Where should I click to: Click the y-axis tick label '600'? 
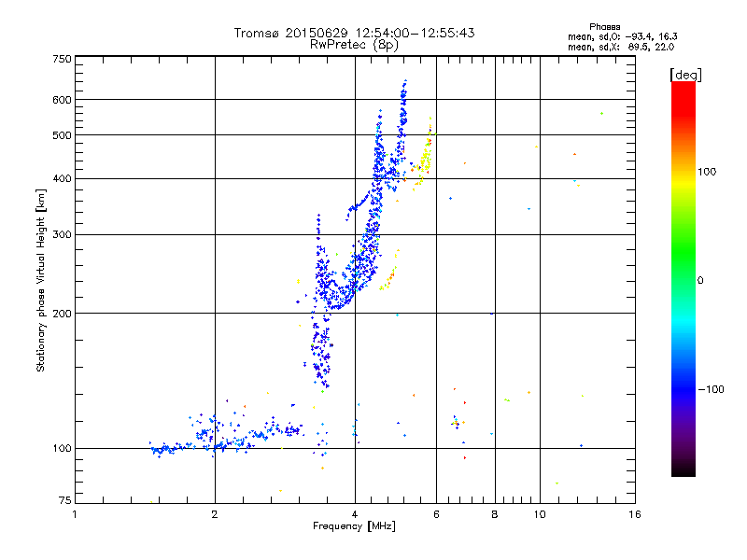pos(62,100)
